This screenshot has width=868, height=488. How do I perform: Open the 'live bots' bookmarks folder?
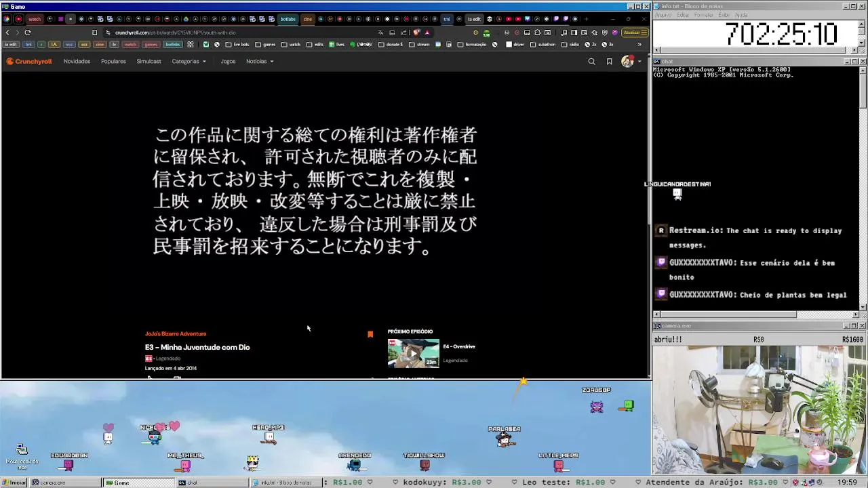[x=237, y=45]
